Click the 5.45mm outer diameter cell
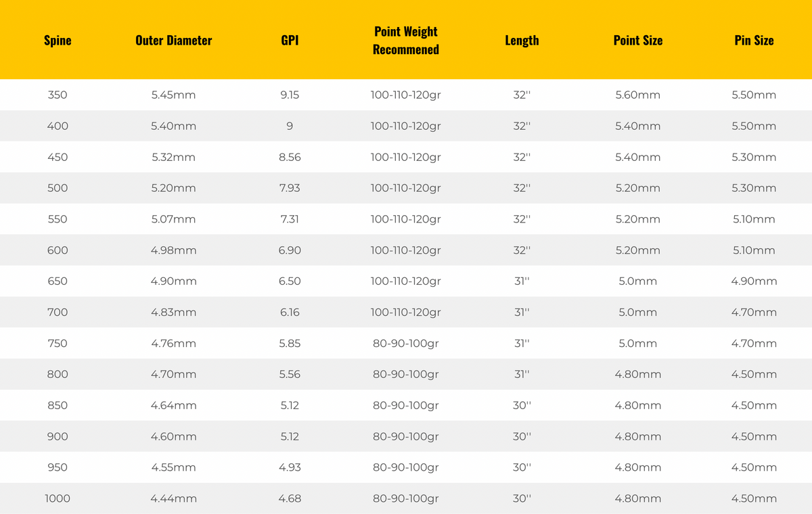 [174, 95]
